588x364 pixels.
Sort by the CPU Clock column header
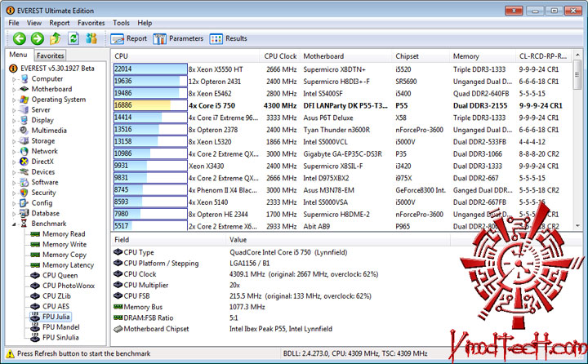tap(280, 56)
